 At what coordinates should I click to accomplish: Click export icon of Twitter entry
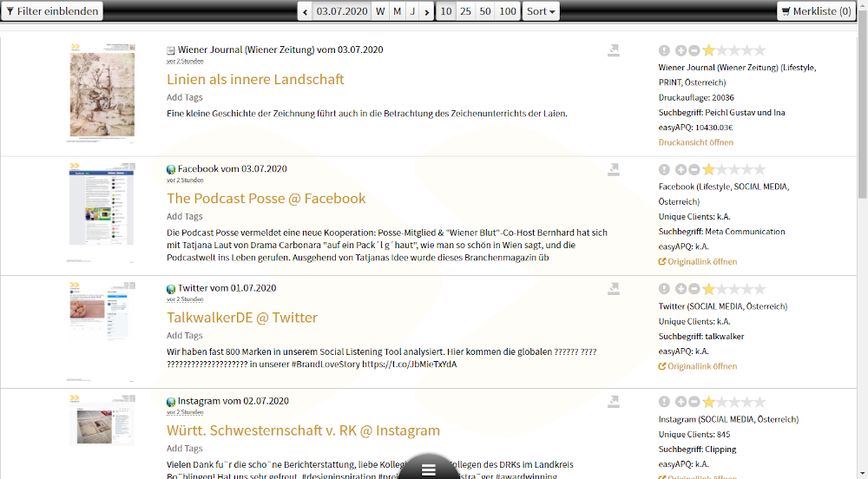614,288
